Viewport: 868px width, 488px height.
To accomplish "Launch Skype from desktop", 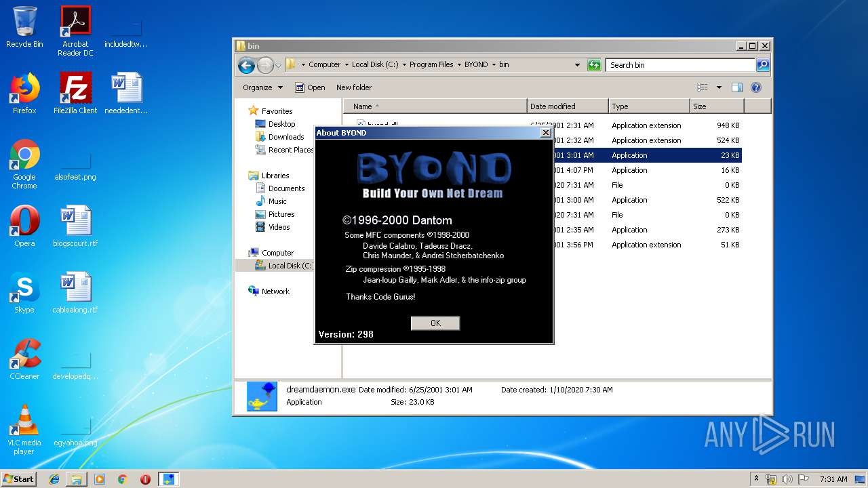I will click(24, 292).
